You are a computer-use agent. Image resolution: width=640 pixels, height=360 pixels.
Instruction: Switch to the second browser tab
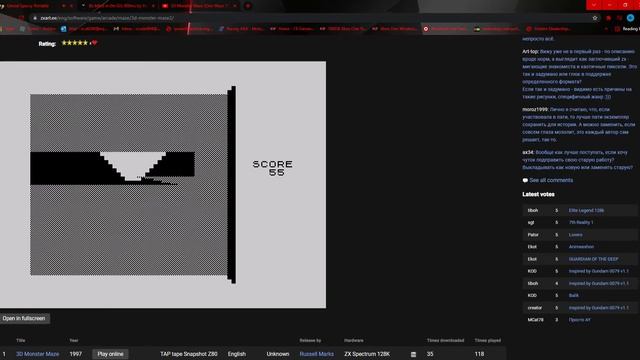(x=118, y=6)
